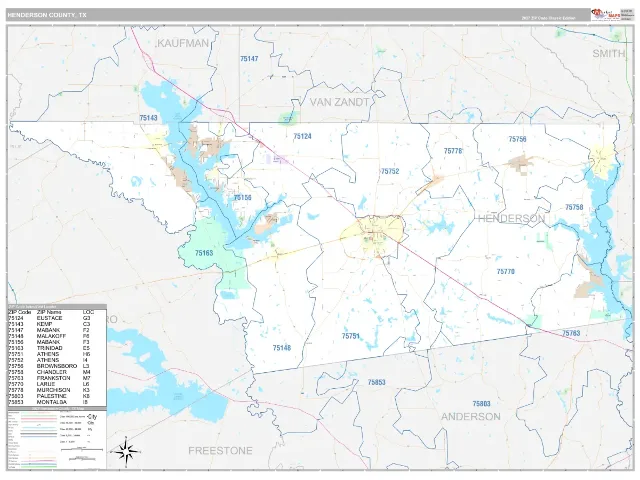Select EUSTACE row in ZIP index table
Viewport: 640px width, 480px height.
tap(57, 318)
